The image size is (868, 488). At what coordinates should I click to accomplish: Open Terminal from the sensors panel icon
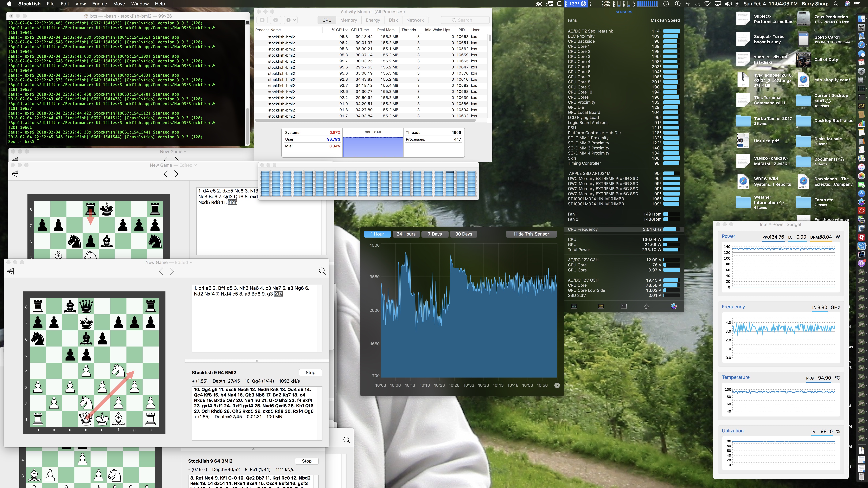click(x=624, y=306)
